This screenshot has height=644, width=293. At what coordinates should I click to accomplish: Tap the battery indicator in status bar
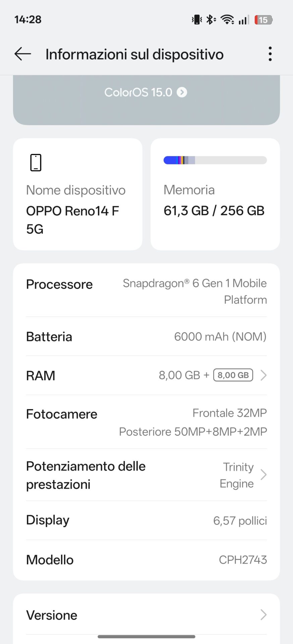tap(263, 20)
